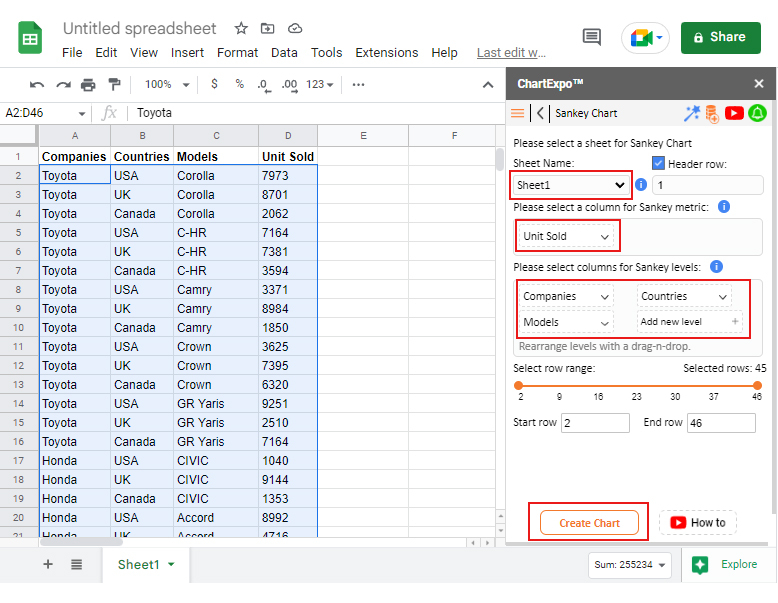Open Countries level dropdown

pyautogui.click(x=684, y=296)
